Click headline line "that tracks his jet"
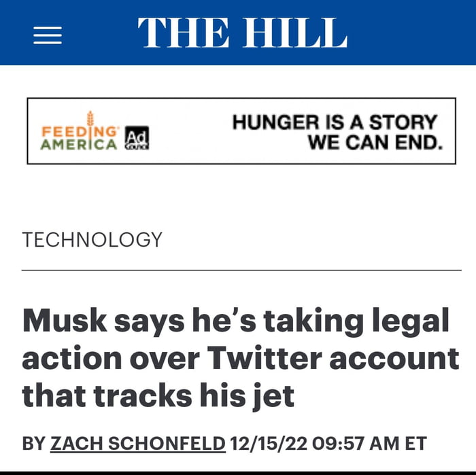 pos(158,395)
